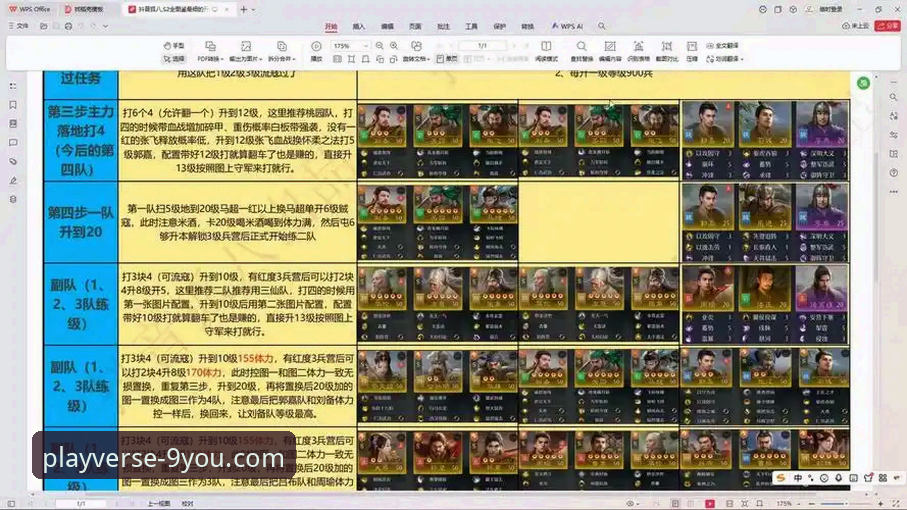The image size is (907, 510).
Task: Click the page number field in toolbar
Action: coord(482,46)
